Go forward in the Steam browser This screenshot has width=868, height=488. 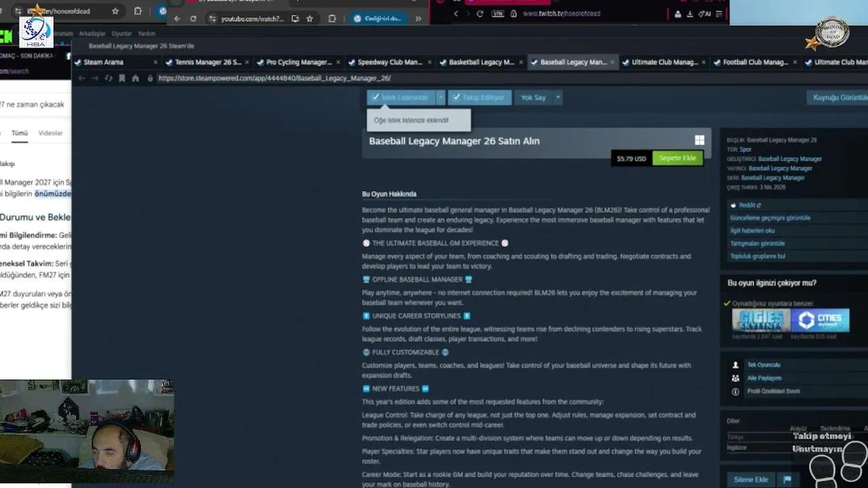pyautogui.click(x=95, y=79)
